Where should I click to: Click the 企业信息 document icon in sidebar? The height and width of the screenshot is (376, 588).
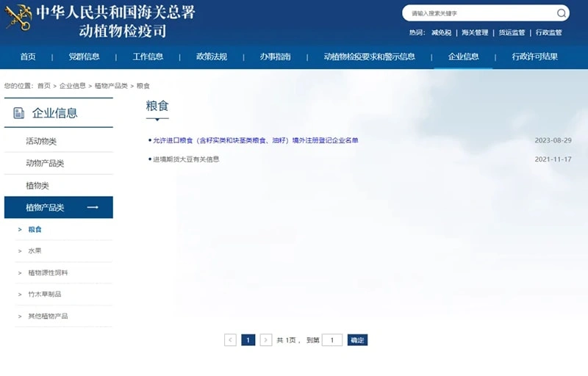19,112
